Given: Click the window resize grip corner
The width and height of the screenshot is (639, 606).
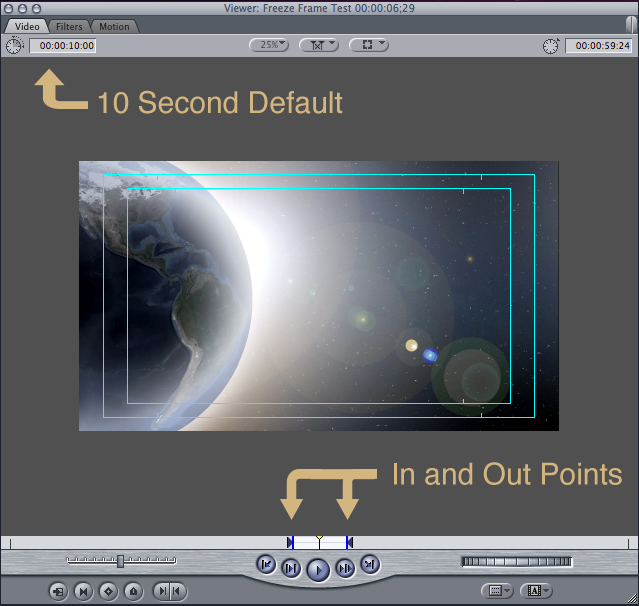Looking at the screenshot, I should point(633,599).
